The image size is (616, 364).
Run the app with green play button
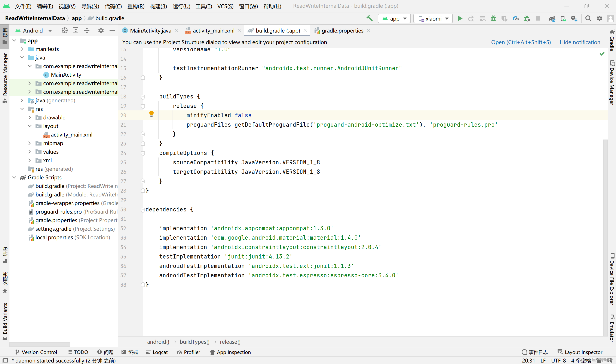[x=460, y=18]
